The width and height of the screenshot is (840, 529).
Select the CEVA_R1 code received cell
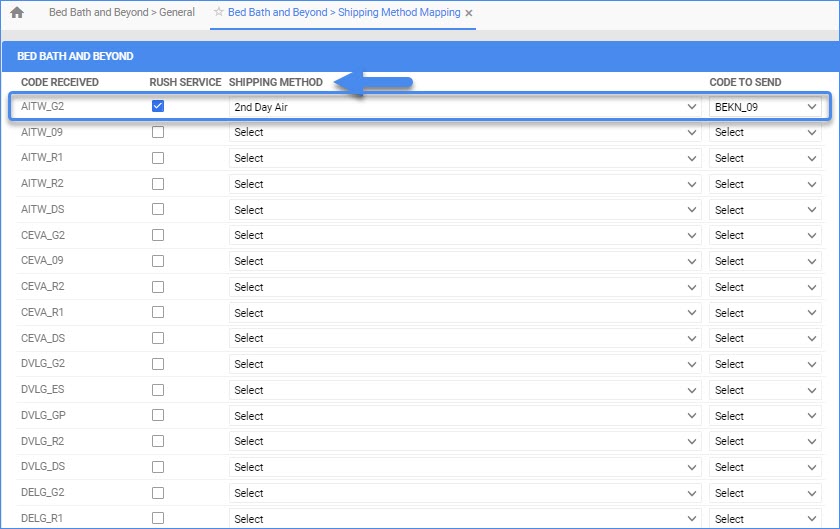(x=42, y=312)
